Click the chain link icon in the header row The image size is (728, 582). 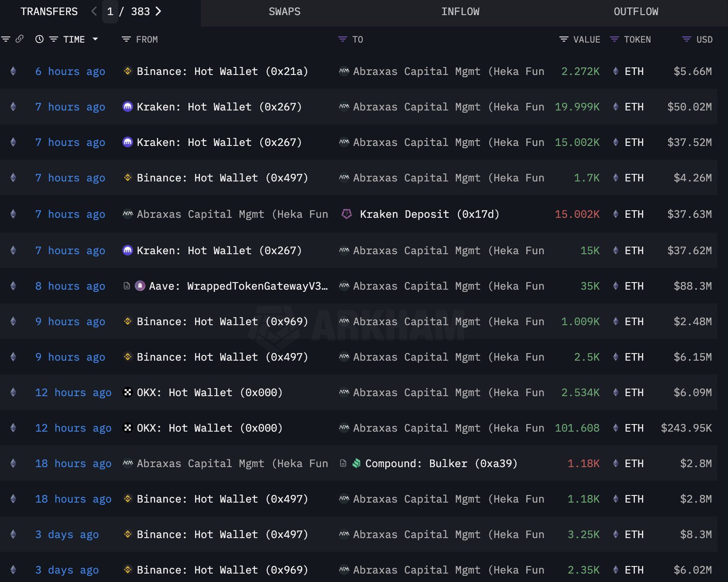click(x=19, y=39)
